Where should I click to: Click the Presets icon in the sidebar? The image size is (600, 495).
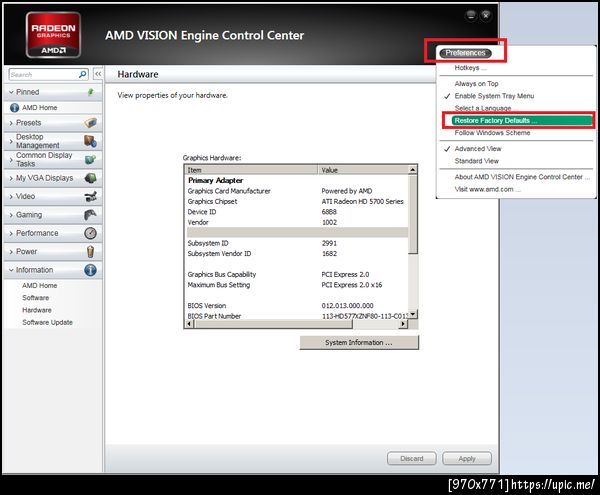(90, 123)
